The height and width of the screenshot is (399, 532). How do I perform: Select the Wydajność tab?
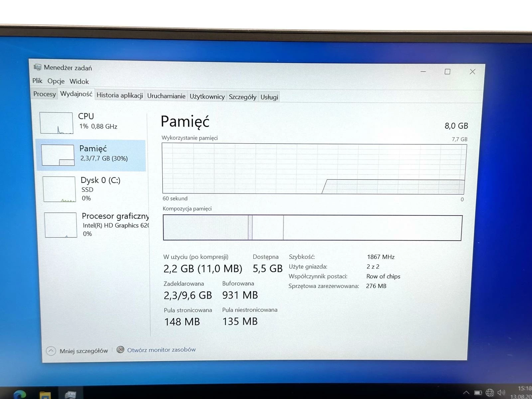(x=76, y=94)
